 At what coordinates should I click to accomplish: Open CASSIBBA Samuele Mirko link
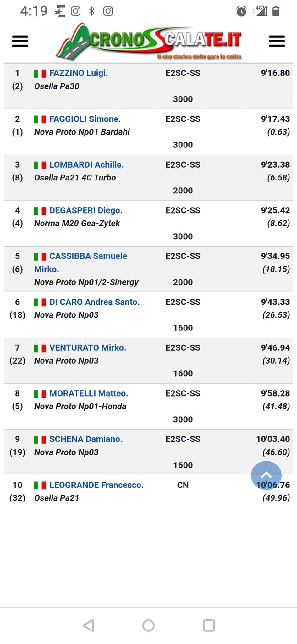pos(88,256)
